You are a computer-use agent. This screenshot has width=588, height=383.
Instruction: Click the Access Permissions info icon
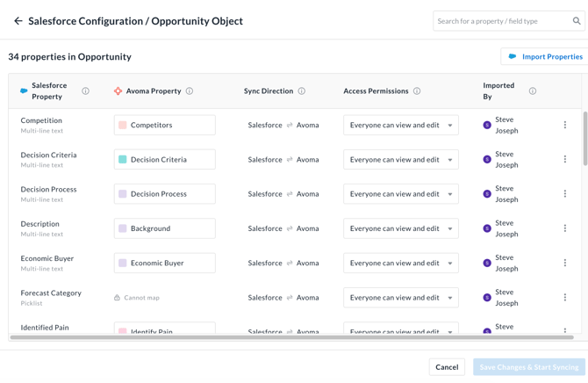[x=417, y=90]
